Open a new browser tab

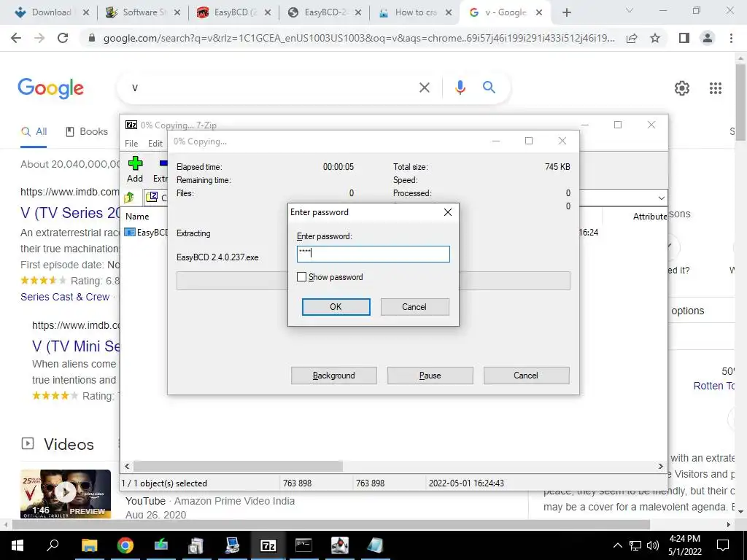tap(566, 12)
